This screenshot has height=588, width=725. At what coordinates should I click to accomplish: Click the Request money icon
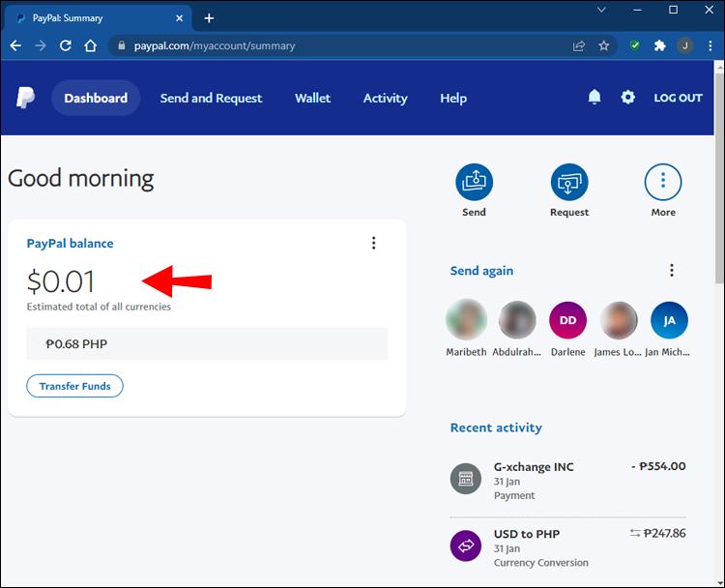click(569, 182)
